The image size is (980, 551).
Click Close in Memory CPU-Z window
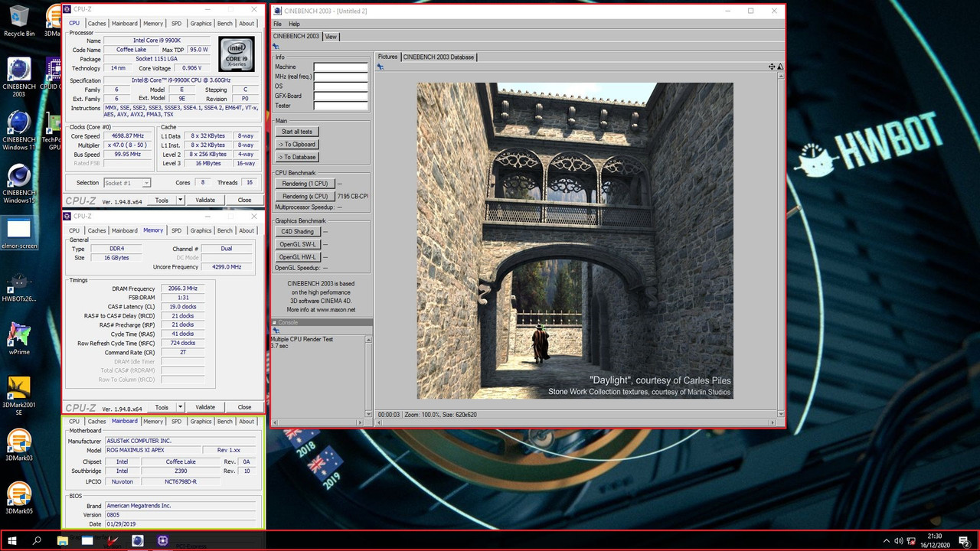click(x=244, y=407)
